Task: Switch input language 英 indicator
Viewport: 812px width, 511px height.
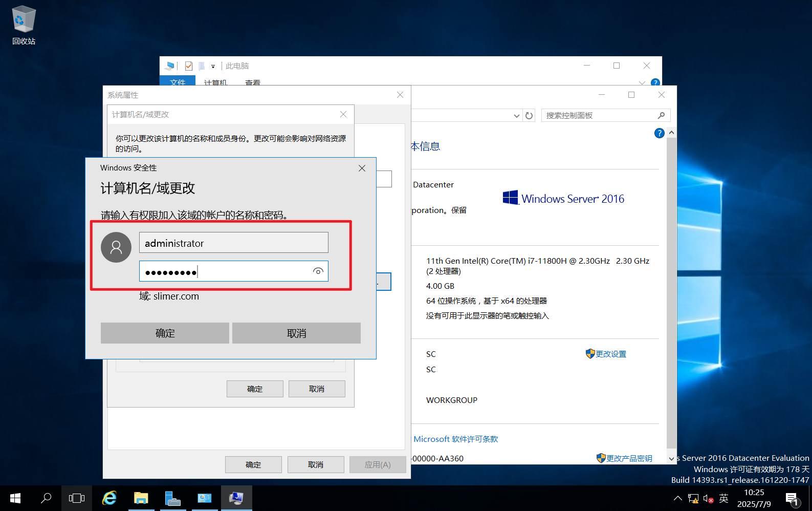Action: click(x=723, y=498)
